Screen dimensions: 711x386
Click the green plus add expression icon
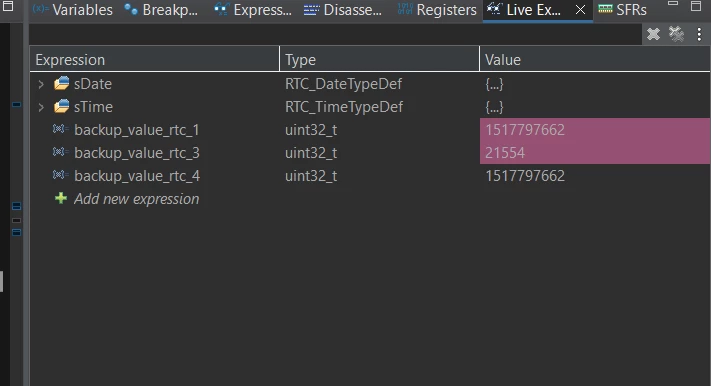pyautogui.click(x=61, y=198)
